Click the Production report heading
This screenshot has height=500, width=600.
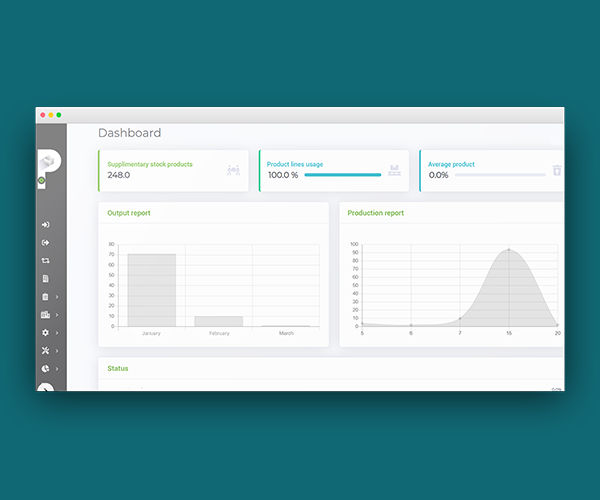[x=376, y=213]
